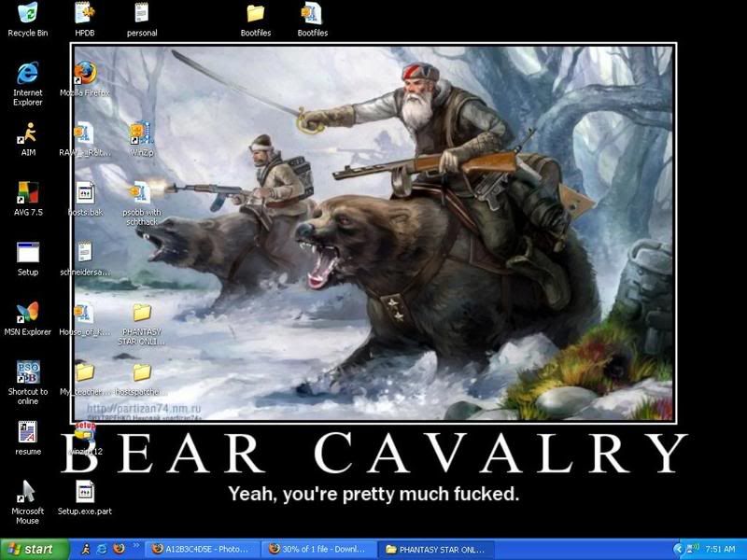This screenshot has height=560, width=747.
Task: Open the Windows start menu
Action: coord(35,550)
